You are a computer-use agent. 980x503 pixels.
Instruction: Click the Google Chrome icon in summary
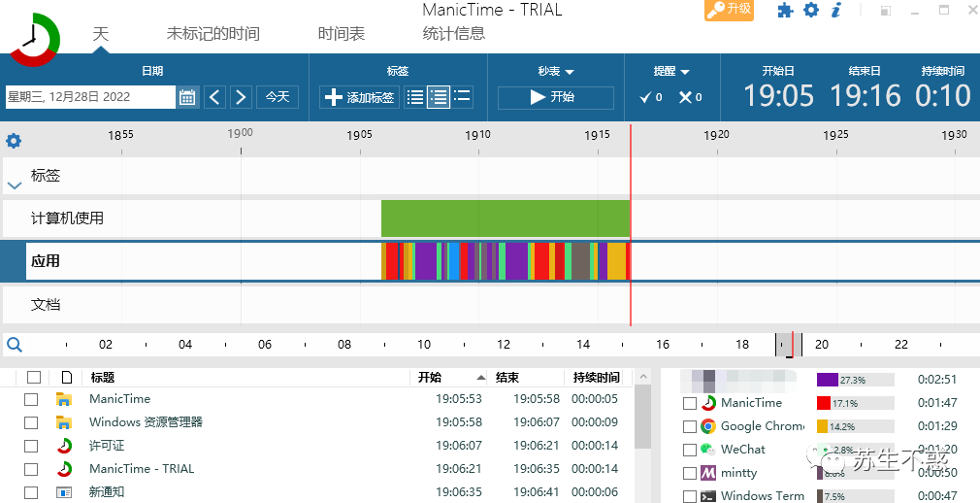(x=707, y=426)
